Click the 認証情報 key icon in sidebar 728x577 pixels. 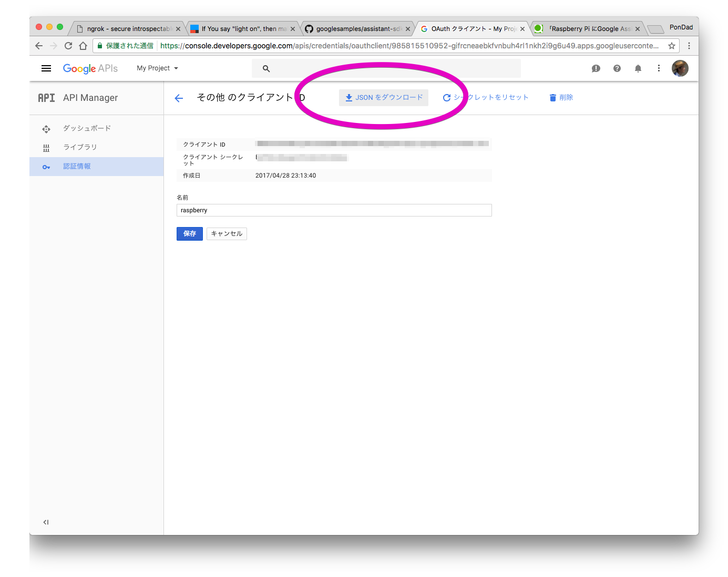point(46,167)
